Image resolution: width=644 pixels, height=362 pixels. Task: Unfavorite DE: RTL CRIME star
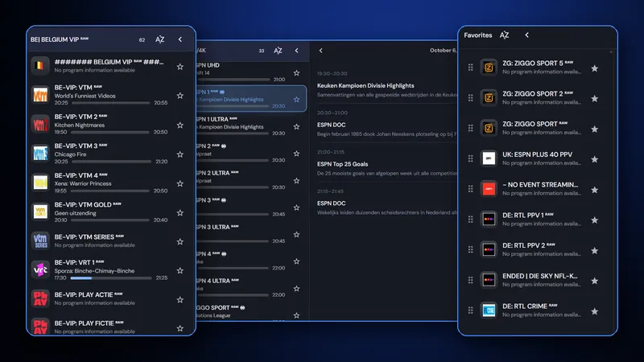tap(594, 311)
